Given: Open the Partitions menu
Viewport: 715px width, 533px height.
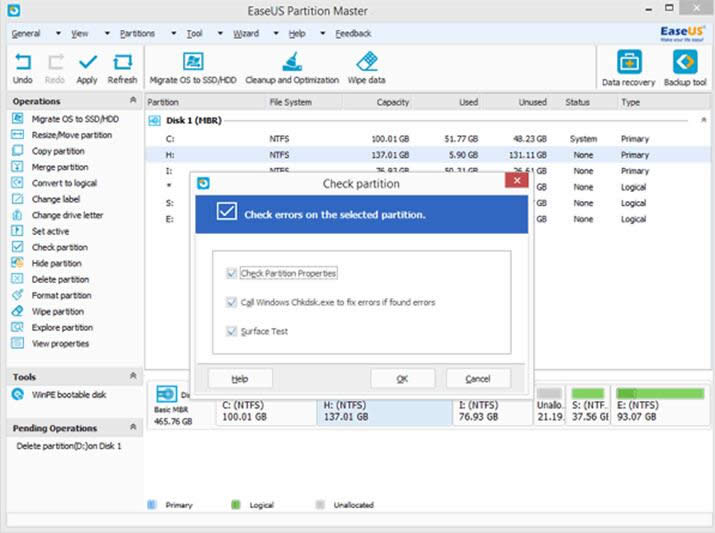Looking at the screenshot, I should 137,33.
